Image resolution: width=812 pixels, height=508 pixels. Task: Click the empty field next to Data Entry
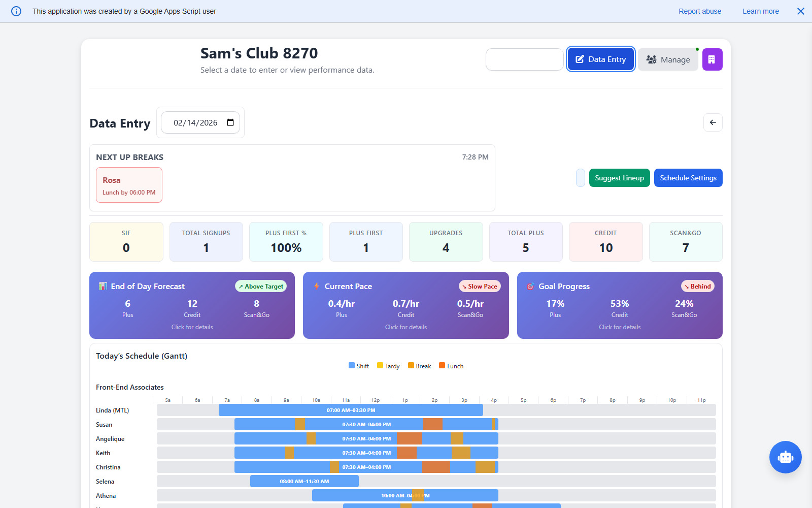tap(524, 59)
